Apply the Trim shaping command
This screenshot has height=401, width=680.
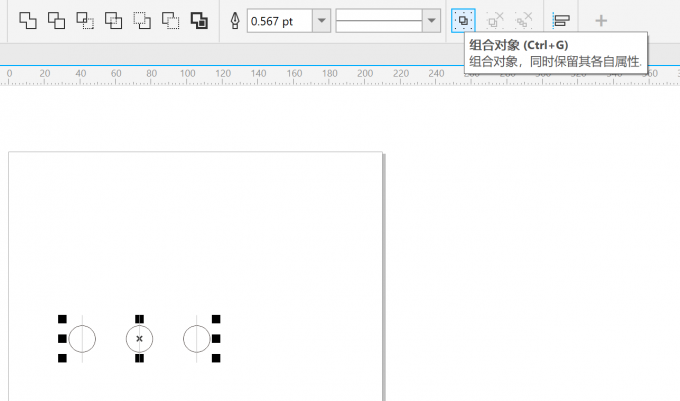click(56, 20)
